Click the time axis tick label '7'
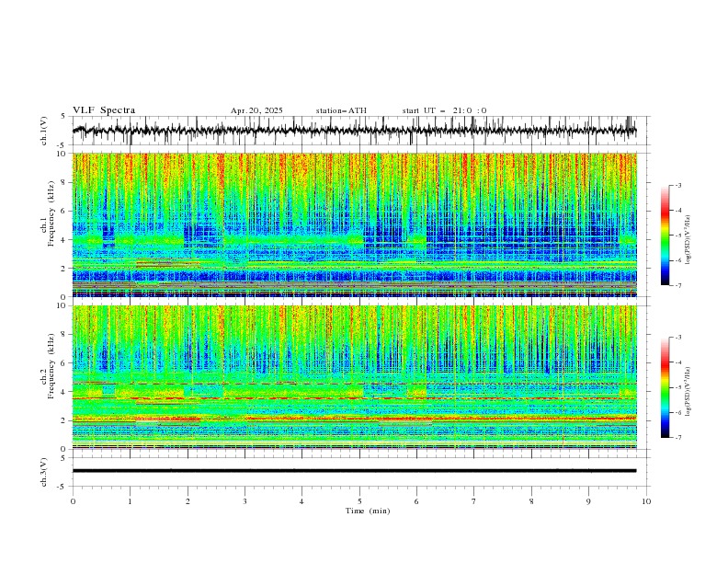This screenshot has width=728, height=563. click(474, 501)
